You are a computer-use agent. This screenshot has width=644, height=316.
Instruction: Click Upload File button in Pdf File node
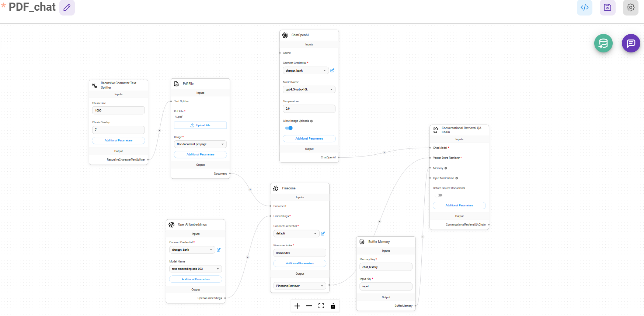pyautogui.click(x=200, y=125)
